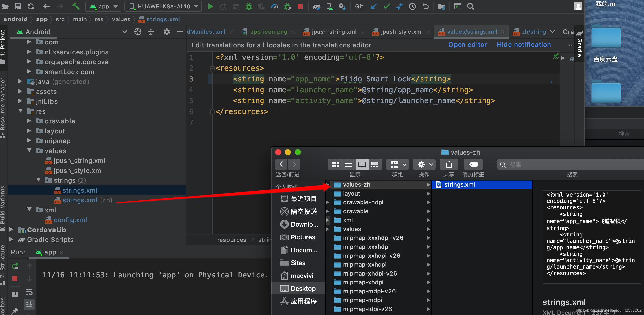Click the red Stop button in toolbar
Screen dimensions: 644x315
300,6
